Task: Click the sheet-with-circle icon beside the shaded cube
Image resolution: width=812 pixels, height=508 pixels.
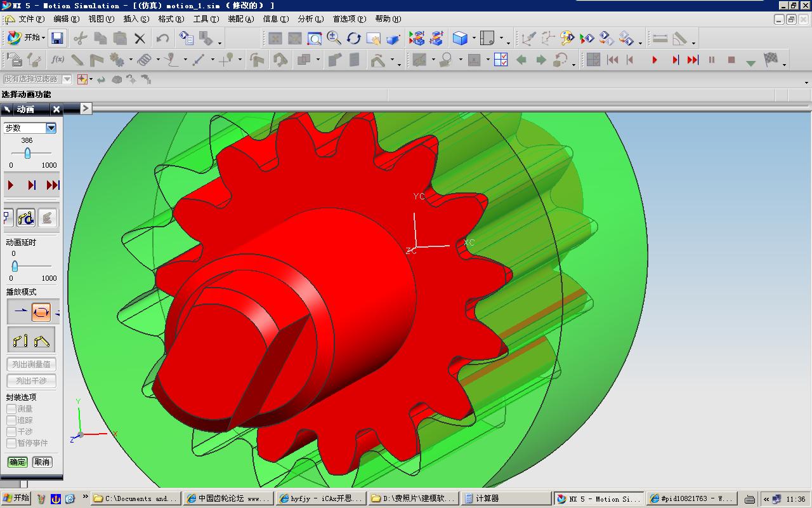Action: click(487, 38)
